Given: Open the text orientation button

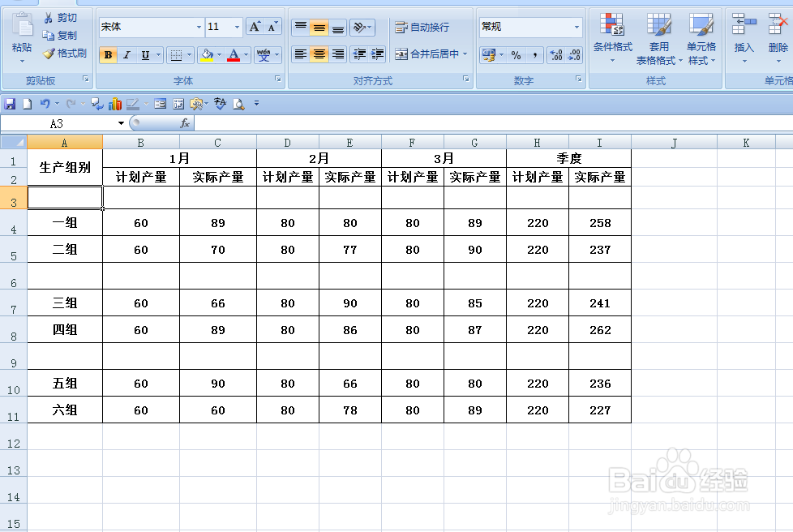Looking at the screenshot, I should [x=362, y=27].
